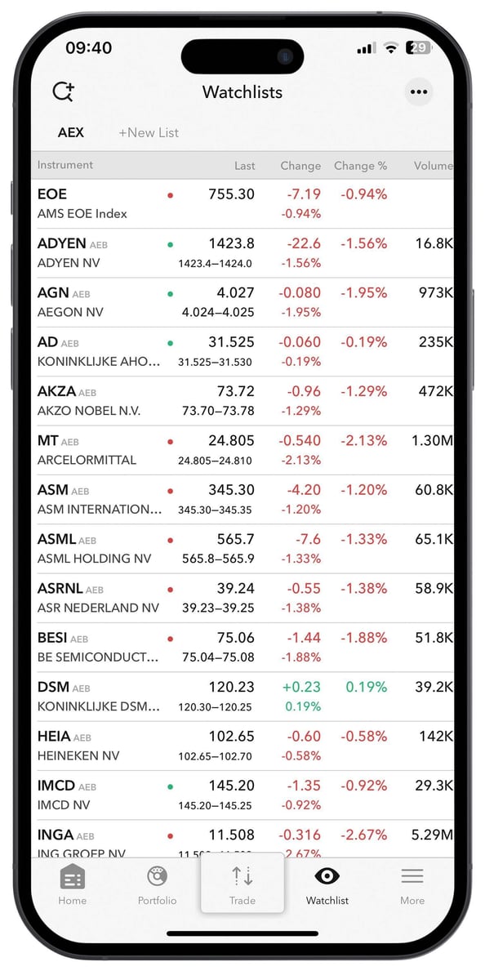This screenshot has height=980, width=485.
Task: Sort by the Instrument column header
Action: (x=65, y=165)
